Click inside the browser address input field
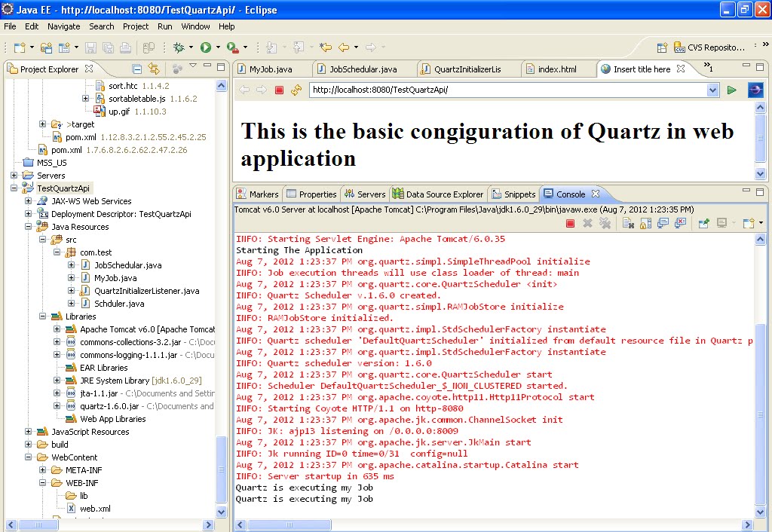The image size is (772, 532). [x=452, y=90]
